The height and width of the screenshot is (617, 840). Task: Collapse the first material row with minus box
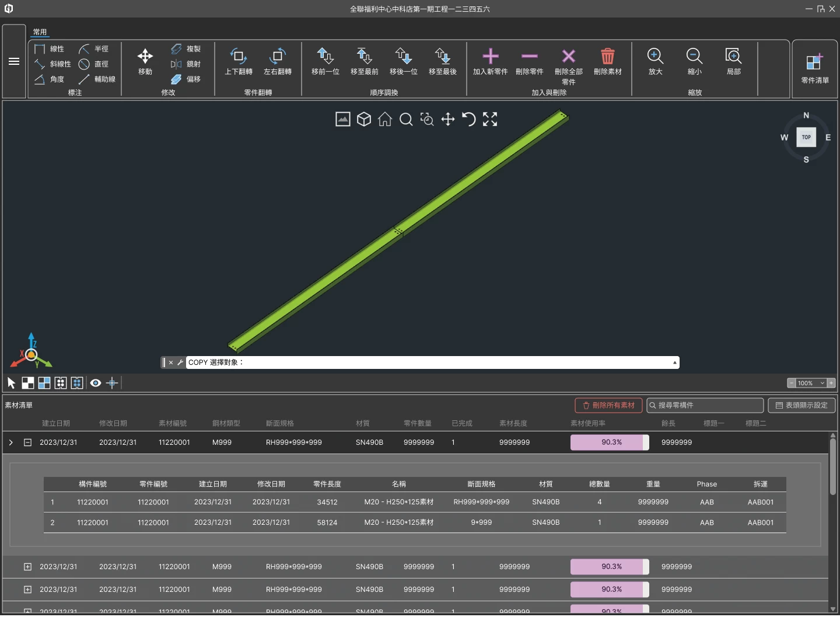27,442
